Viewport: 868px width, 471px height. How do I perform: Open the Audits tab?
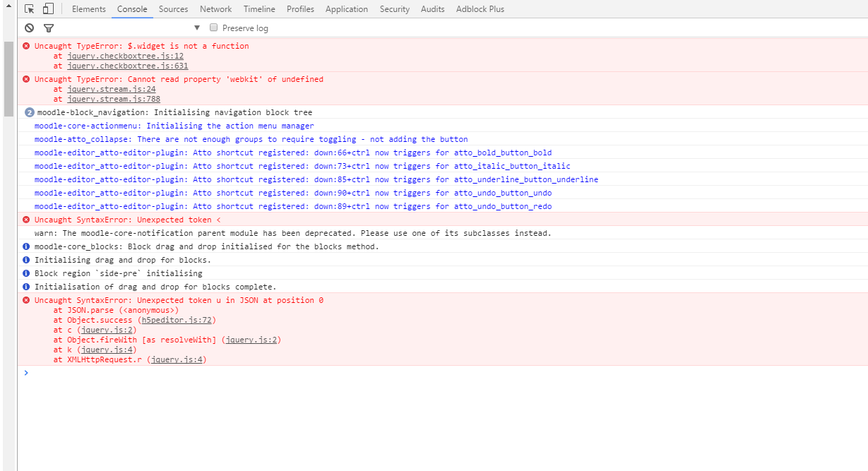tap(433, 9)
